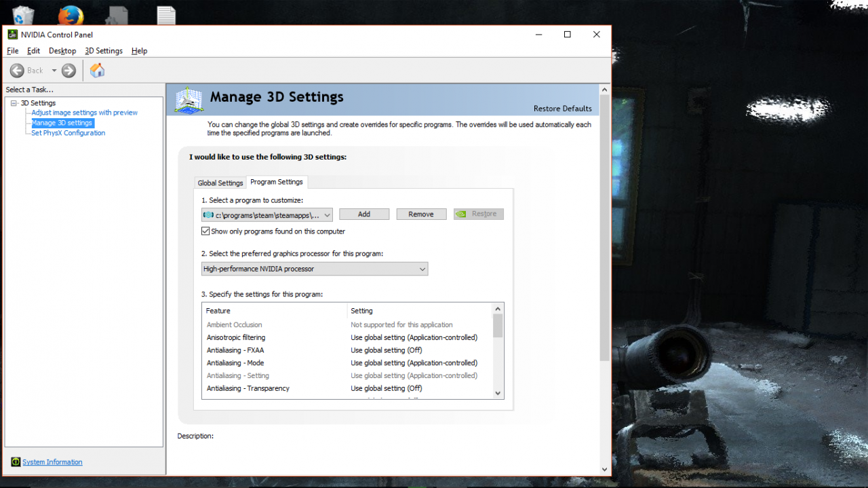Open the Firefox desktop shortcut icon

pos(71,15)
